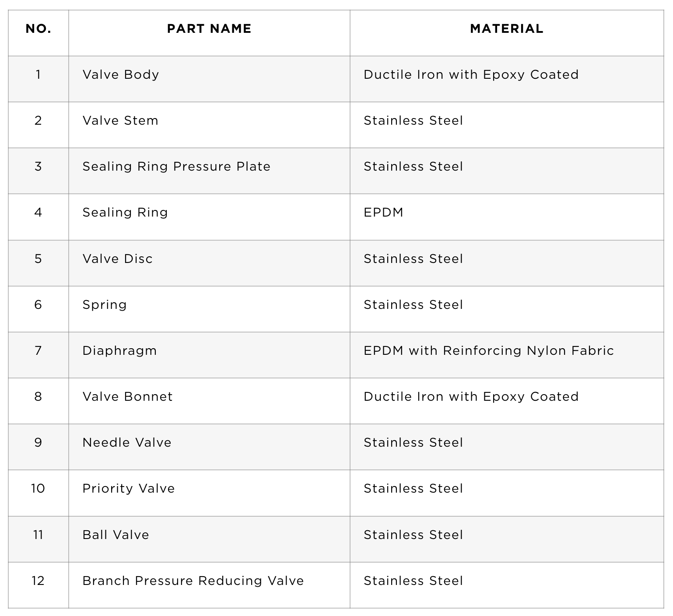Click Ductile Iron material for Valve Body
Viewport: 673px width, 616px height.
[x=507, y=79]
